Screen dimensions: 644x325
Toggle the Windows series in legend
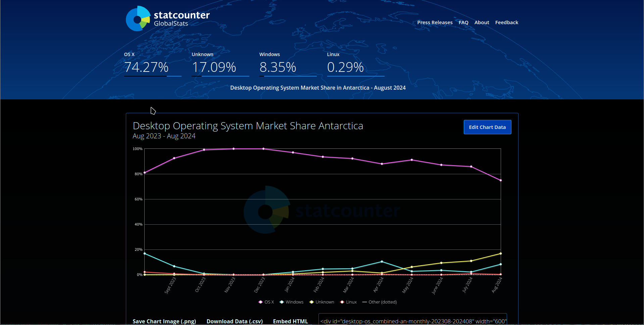pos(291,302)
